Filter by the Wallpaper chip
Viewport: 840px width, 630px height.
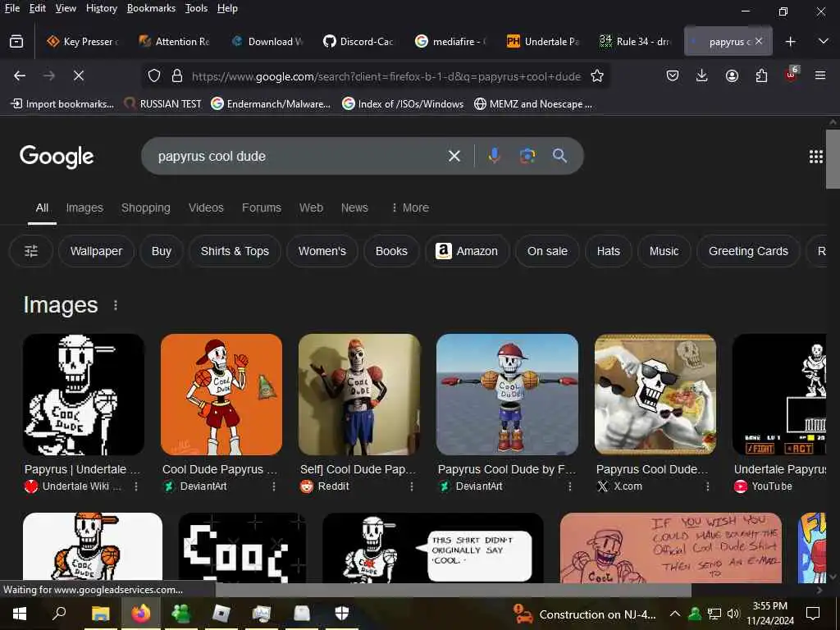(97, 251)
